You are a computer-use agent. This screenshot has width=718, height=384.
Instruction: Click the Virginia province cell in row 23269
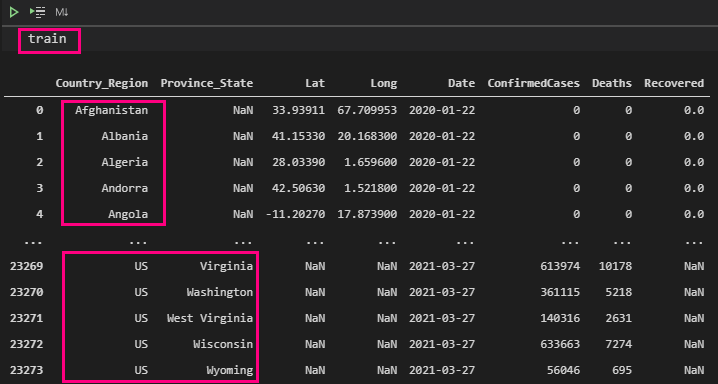pos(226,266)
